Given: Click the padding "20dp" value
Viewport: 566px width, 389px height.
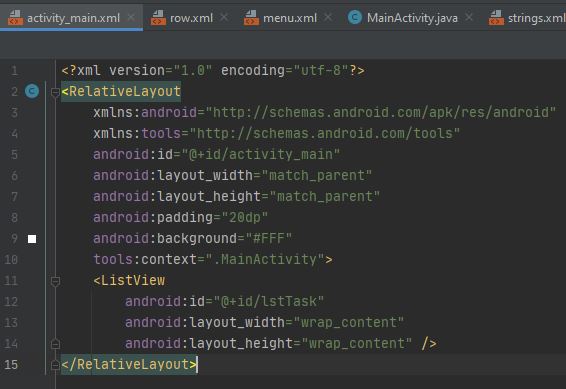Looking at the screenshot, I should [245, 217].
